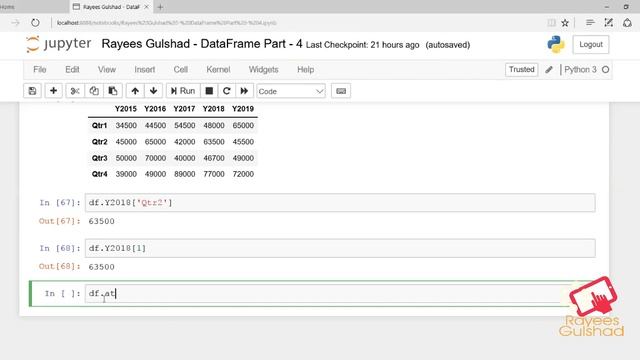
Task: Rename the notebook via its title
Action: click(x=202, y=44)
